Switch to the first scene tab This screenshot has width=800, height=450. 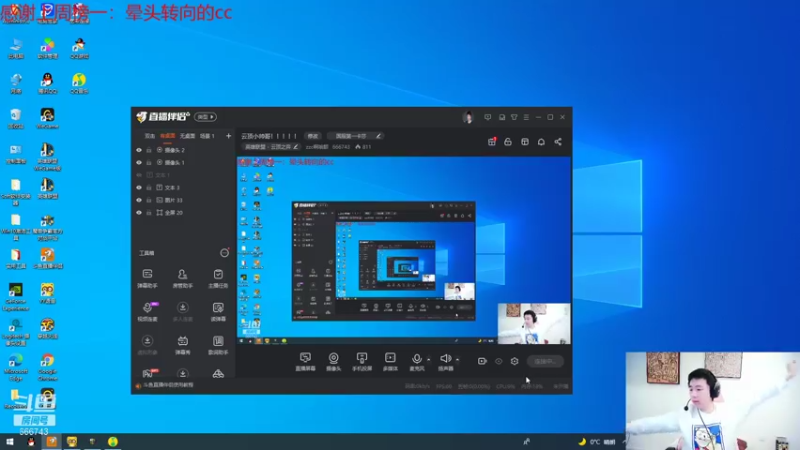tap(149, 136)
